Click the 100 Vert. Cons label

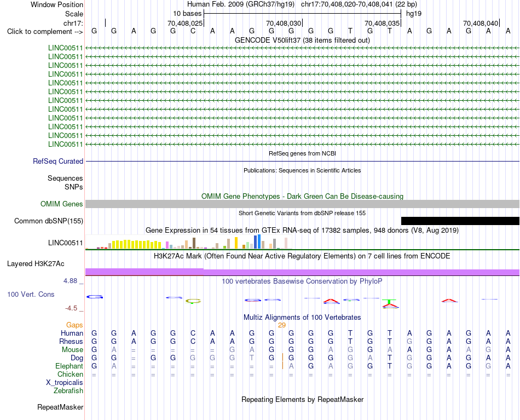tap(31, 294)
